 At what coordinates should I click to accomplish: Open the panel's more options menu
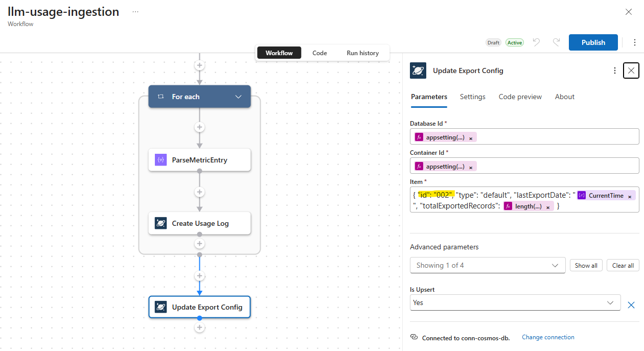(x=615, y=71)
